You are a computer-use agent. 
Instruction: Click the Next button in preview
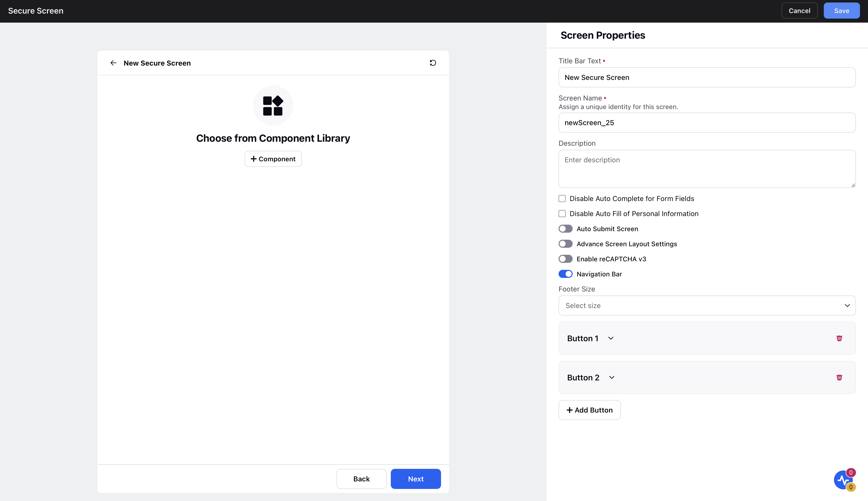coord(415,479)
